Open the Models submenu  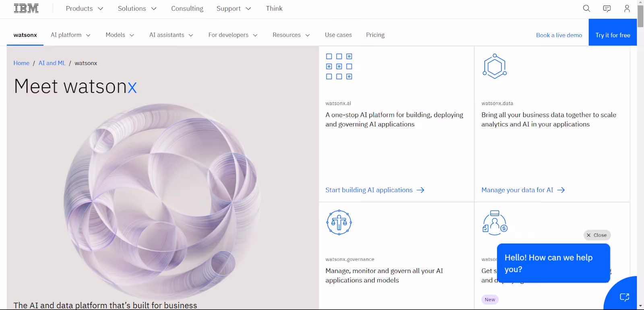[120, 35]
